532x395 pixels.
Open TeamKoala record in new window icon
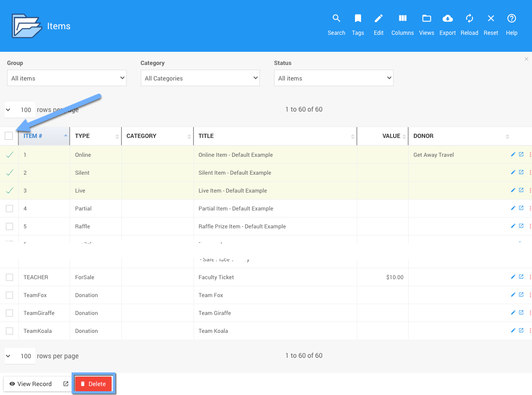[521, 331]
